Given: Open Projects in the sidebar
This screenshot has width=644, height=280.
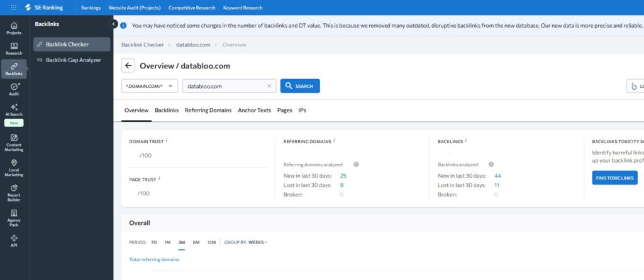Looking at the screenshot, I should coord(14,28).
